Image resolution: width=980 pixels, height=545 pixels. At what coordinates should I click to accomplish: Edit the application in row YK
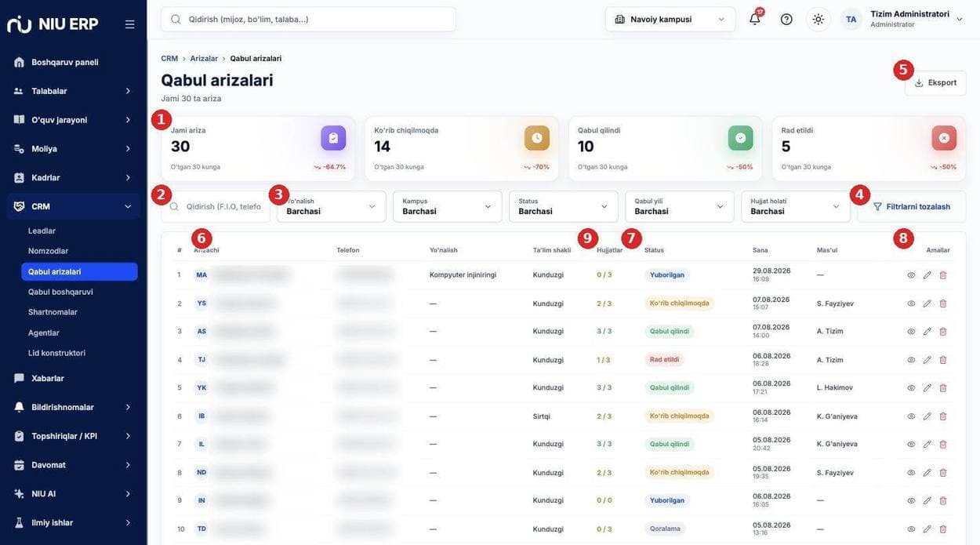pos(927,388)
